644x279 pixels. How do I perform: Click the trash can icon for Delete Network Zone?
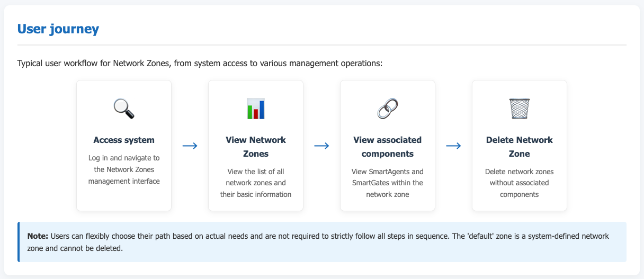tap(520, 109)
